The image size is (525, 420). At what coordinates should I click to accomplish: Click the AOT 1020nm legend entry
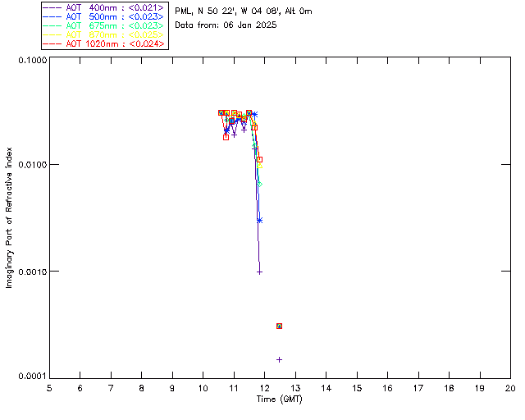point(104,43)
